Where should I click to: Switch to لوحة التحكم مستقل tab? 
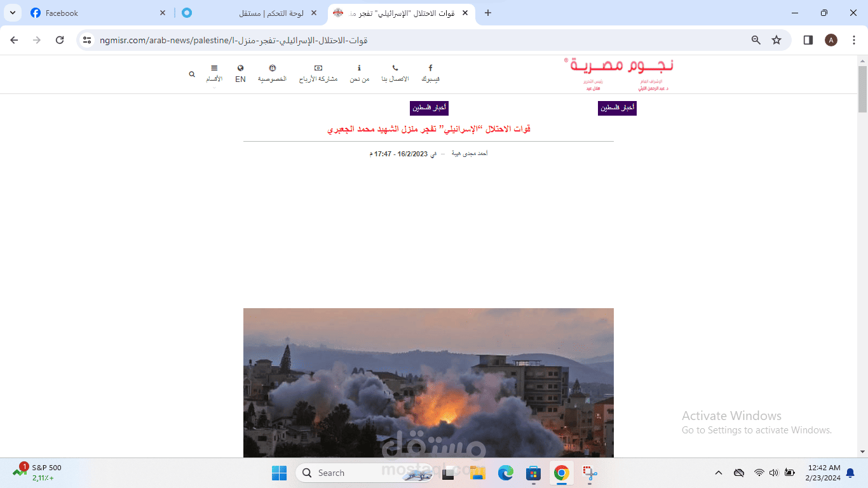pyautogui.click(x=249, y=13)
